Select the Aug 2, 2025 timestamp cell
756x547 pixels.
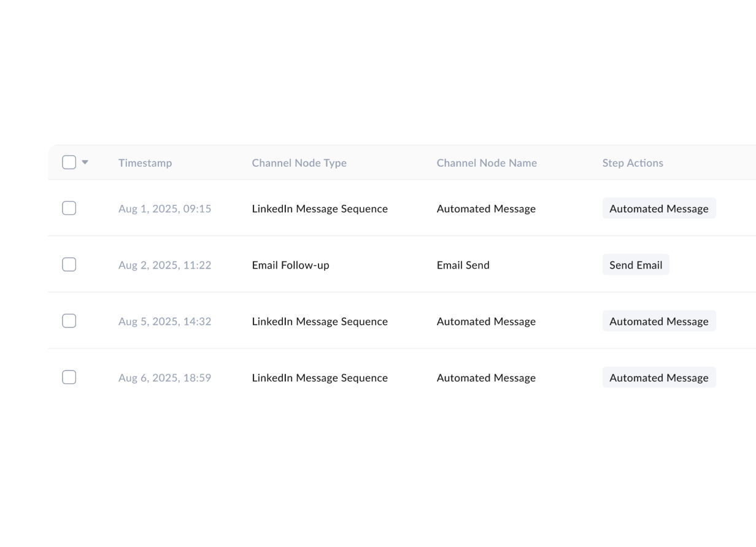(164, 264)
